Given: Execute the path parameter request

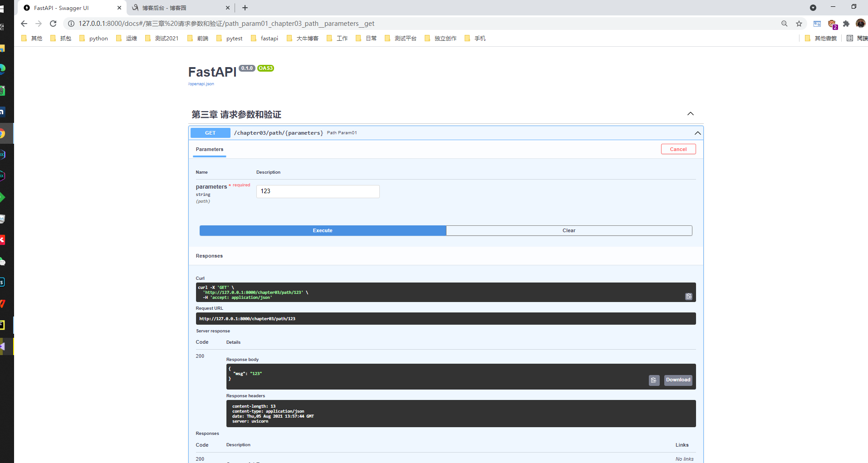Looking at the screenshot, I should pos(323,230).
